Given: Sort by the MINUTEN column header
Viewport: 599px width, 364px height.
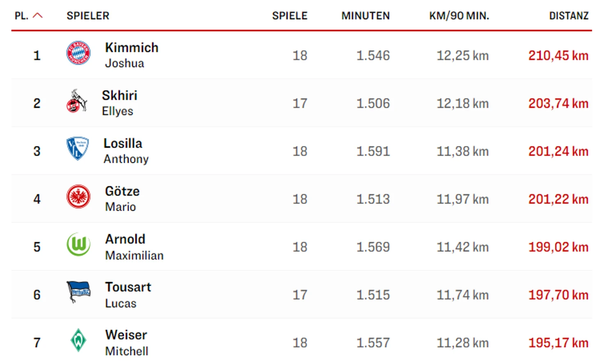Looking at the screenshot, I should pos(366,16).
